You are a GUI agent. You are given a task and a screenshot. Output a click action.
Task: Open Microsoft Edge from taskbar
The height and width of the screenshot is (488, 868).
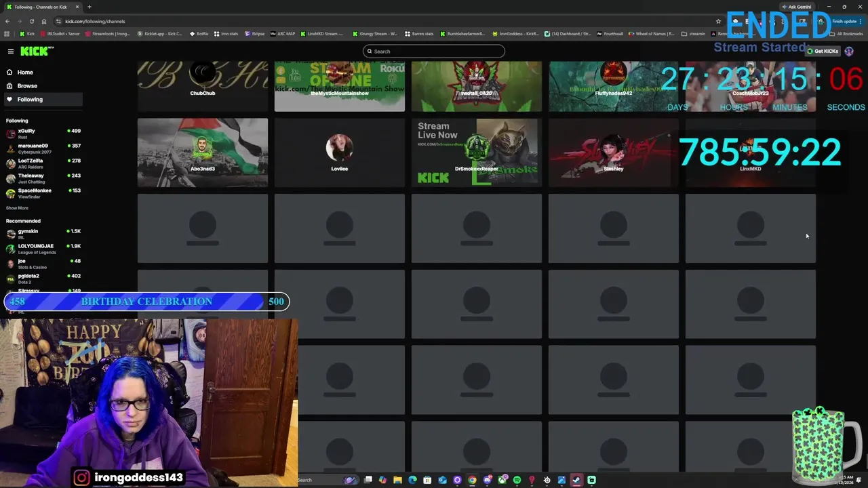click(x=412, y=480)
